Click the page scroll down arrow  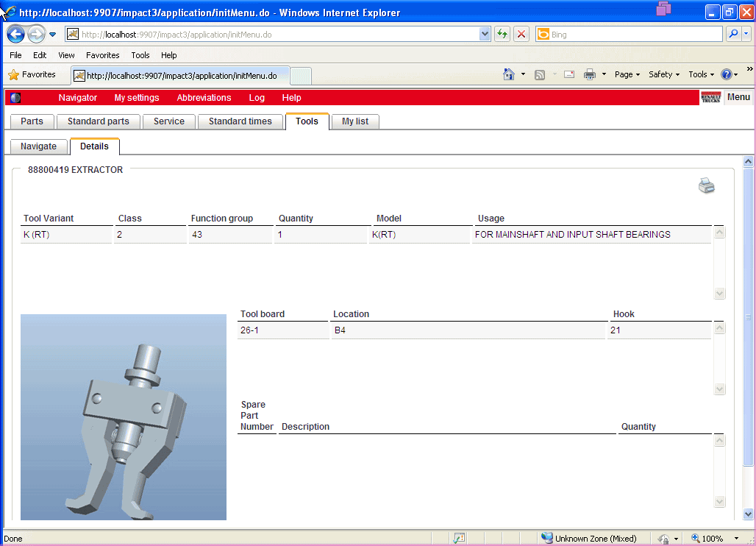click(749, 514)
